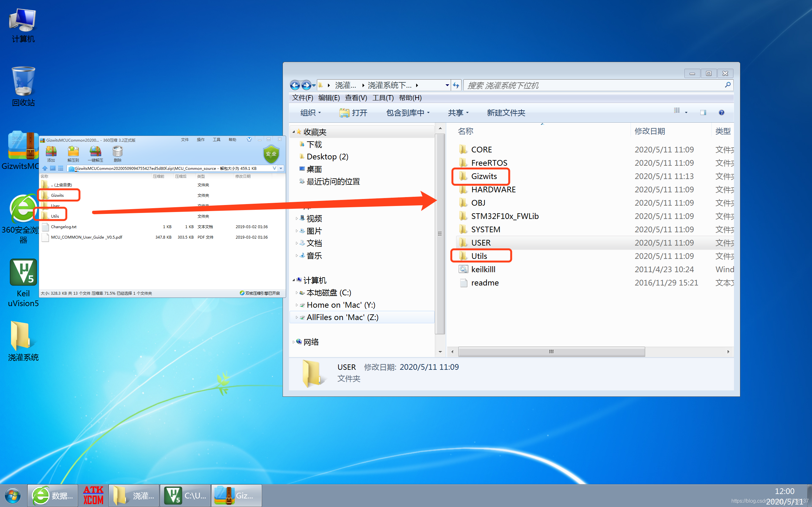Open the 工具 menu in 360压缩
Image resolution: width=812 pixels, height=507 pixels.
pos(216,139)
